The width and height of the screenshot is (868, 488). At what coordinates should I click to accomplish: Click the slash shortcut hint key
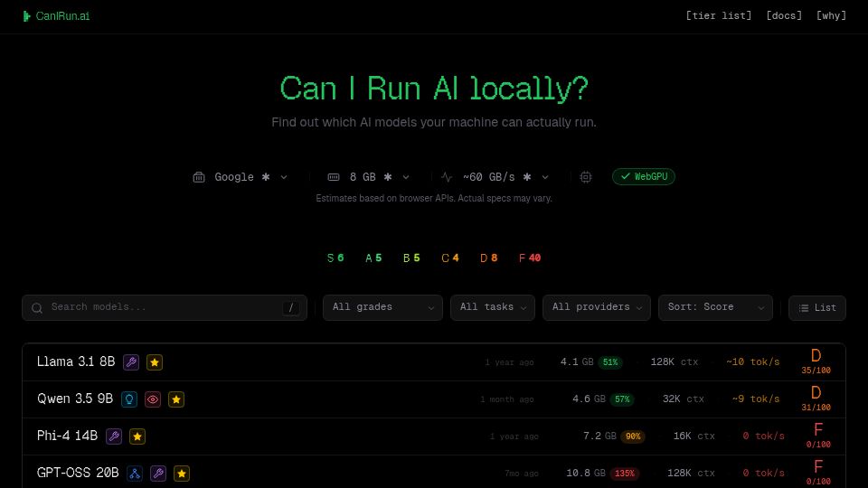(x=291, y=307)
